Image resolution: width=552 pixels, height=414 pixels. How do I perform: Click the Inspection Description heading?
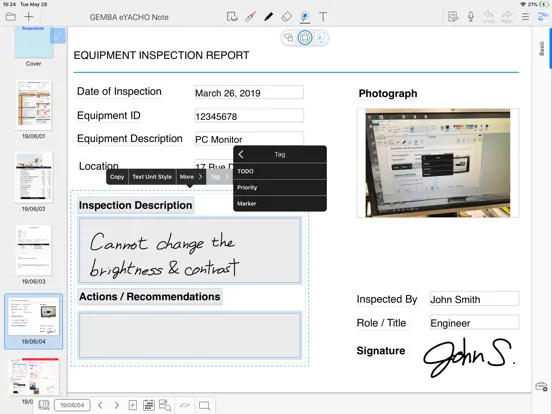coord(136,205)
